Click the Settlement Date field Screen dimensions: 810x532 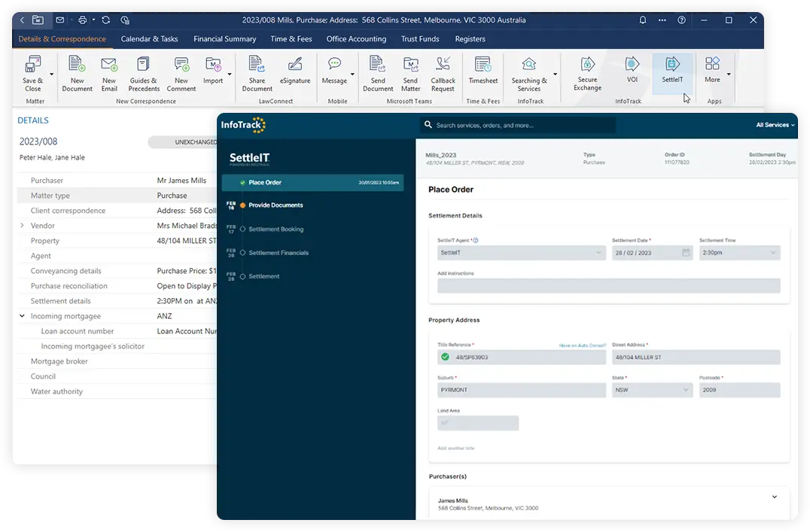point(652,253)
